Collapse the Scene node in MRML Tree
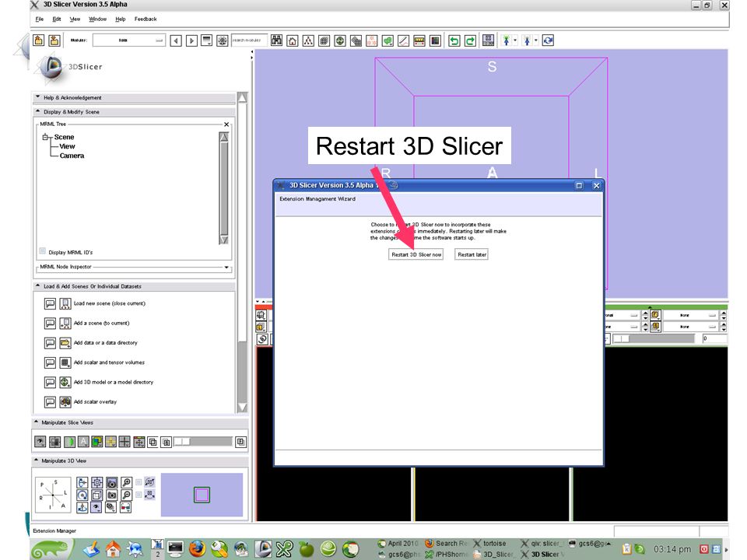This screenshot has height=560, width=747. [46, 137]
